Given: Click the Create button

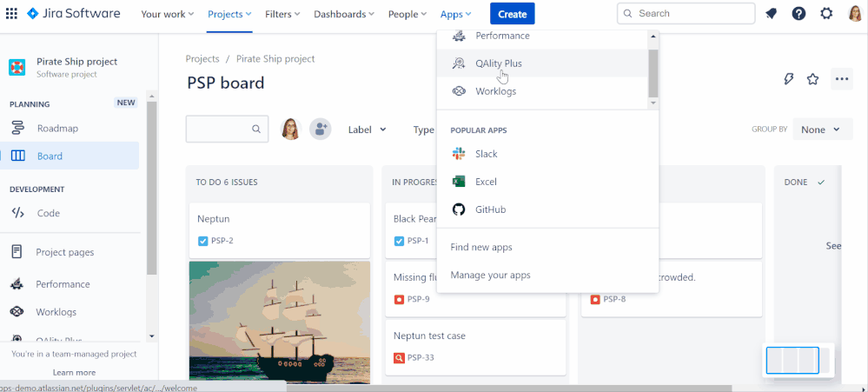Looking at the screenshot, I should [512, 14].
